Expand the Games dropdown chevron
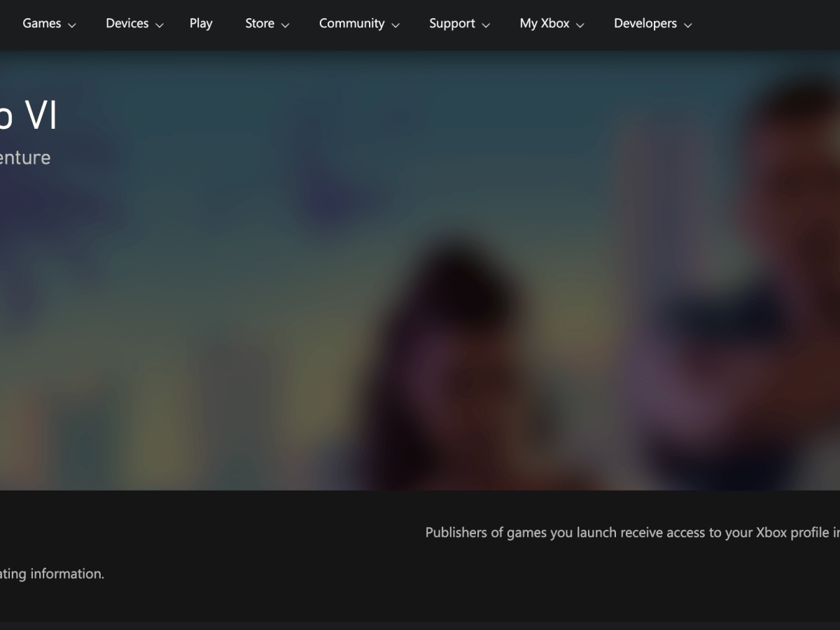The width and height of the screenshot is (840, 630). tap(71, 25)
